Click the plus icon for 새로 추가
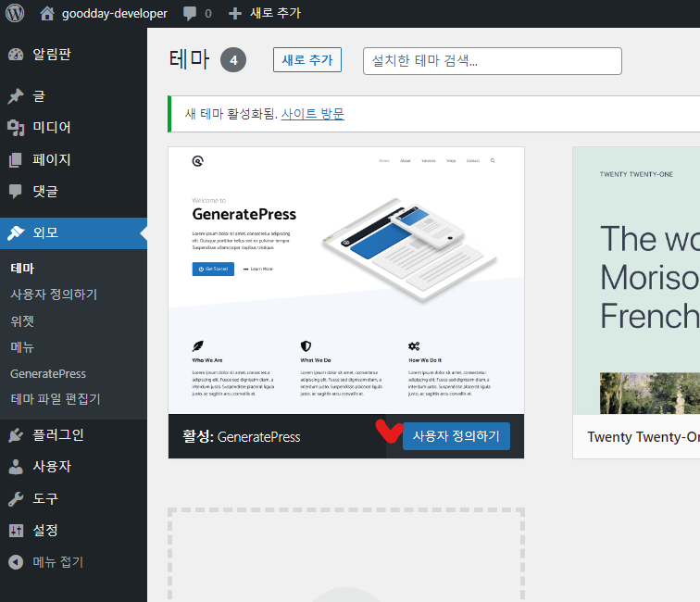Screen dimensions: 700x602 [235, 13]
